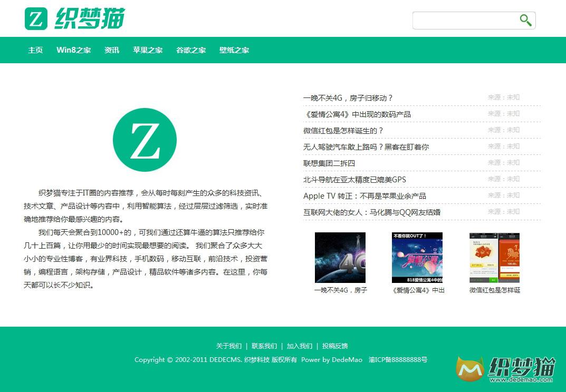Click 来源：未知 beside the 无人驾驶汽车 row
Image resolution: width=566 pixels, height=392 pixels.
[x=504, y=146]
